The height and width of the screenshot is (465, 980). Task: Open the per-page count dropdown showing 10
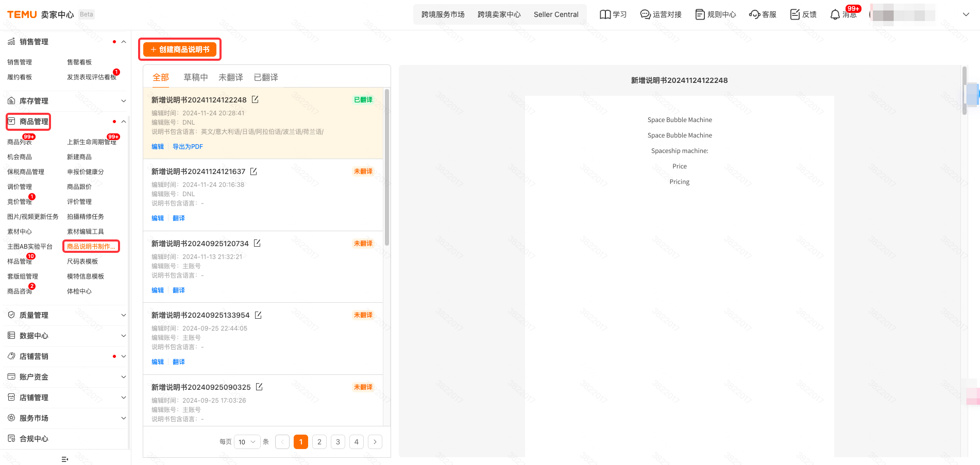[247, 442]
